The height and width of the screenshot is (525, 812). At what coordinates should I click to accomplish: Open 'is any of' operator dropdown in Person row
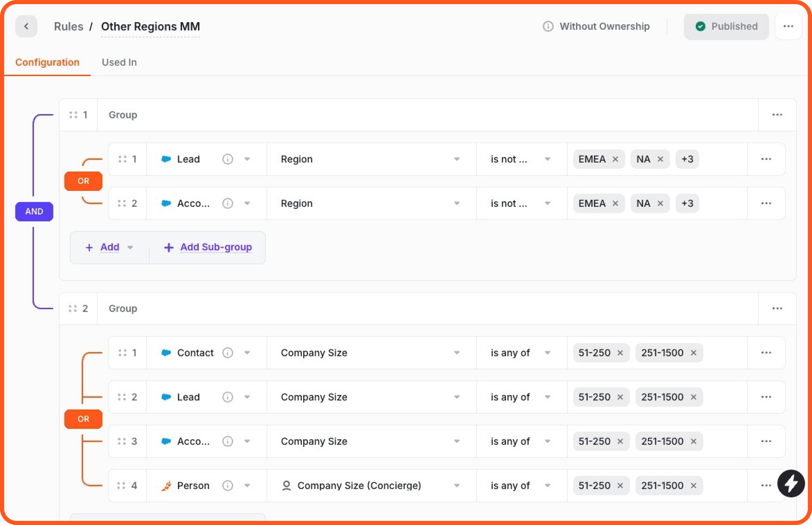pyautogui.click(x=522, y=486)
